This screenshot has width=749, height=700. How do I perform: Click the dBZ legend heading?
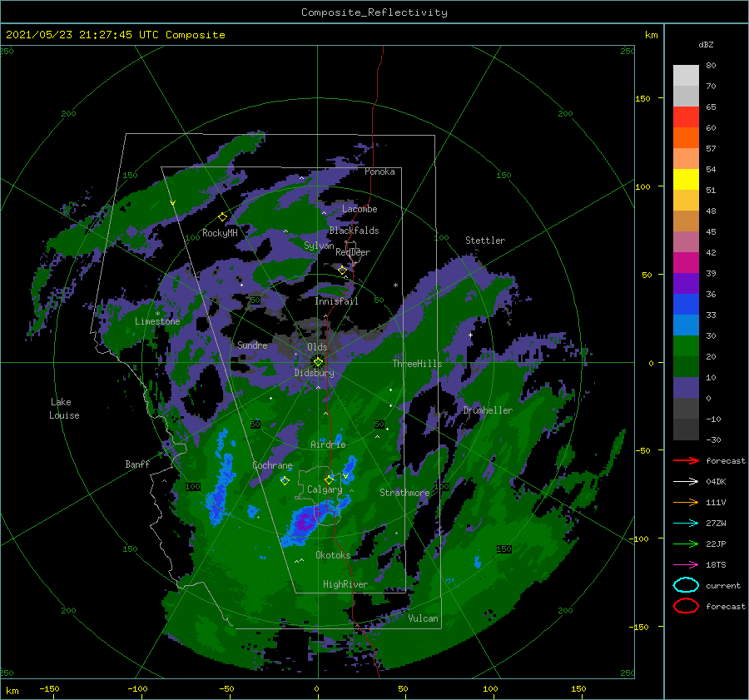706,44
